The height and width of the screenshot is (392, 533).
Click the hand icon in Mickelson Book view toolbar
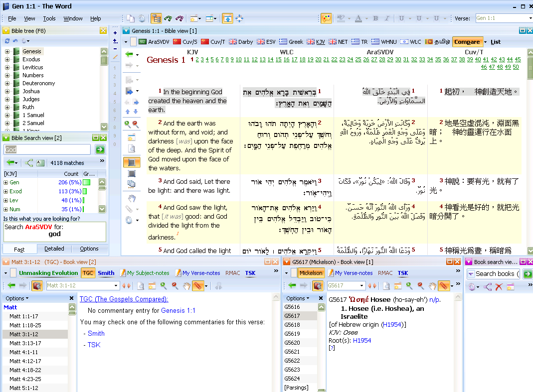432,286
